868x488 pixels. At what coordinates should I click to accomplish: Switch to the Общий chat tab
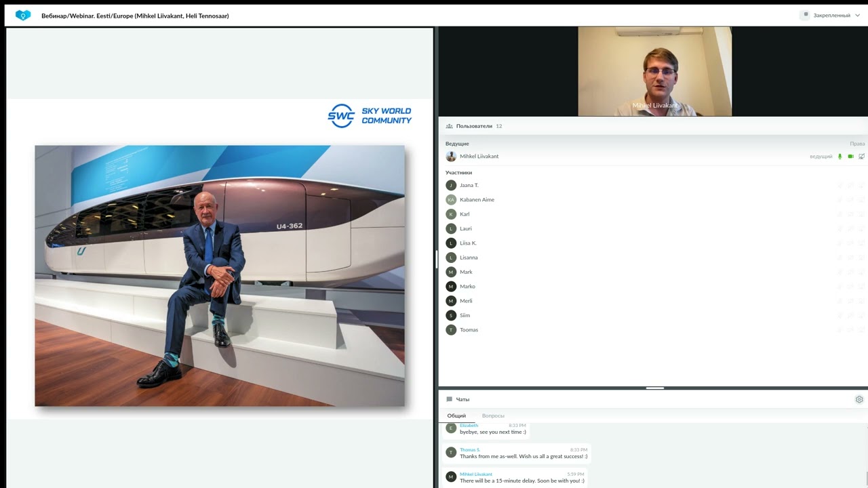point(456,415)
